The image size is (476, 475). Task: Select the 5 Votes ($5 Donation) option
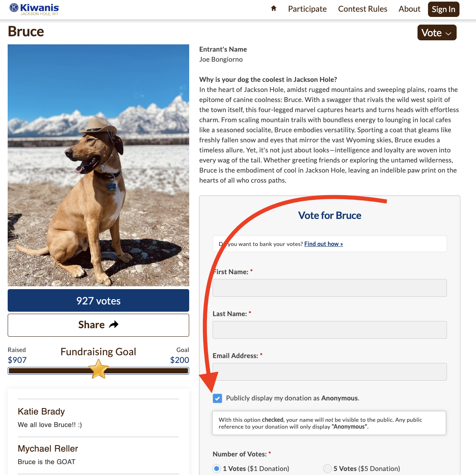coord(328,469)
